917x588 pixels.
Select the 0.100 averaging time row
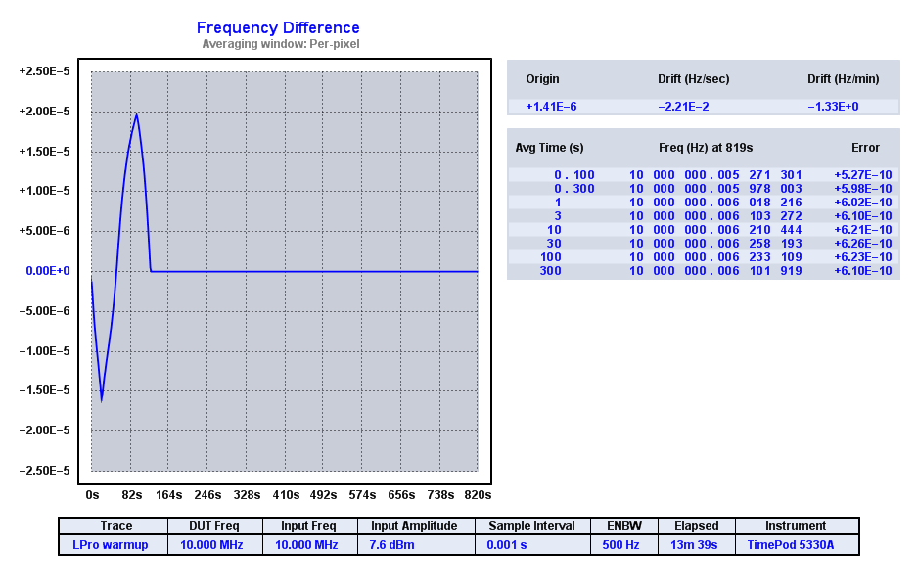pos(573,175)
